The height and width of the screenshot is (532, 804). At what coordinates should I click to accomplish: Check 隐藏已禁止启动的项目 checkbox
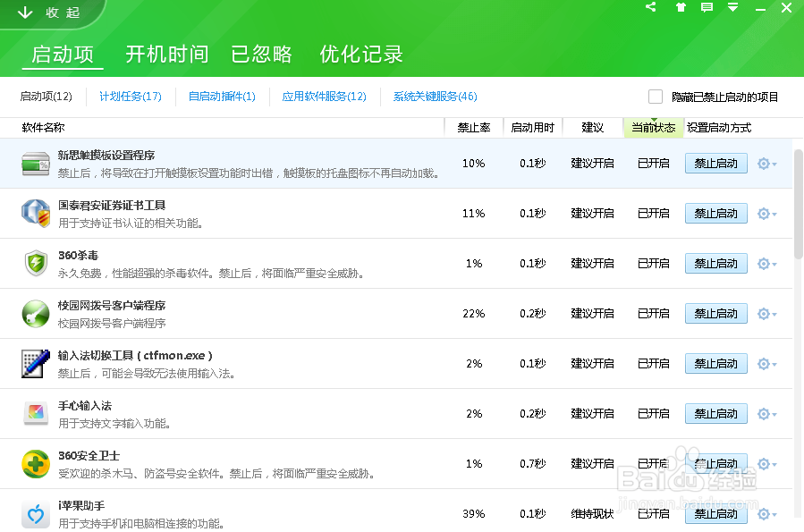pyautogui.click(x=656, y=97)
